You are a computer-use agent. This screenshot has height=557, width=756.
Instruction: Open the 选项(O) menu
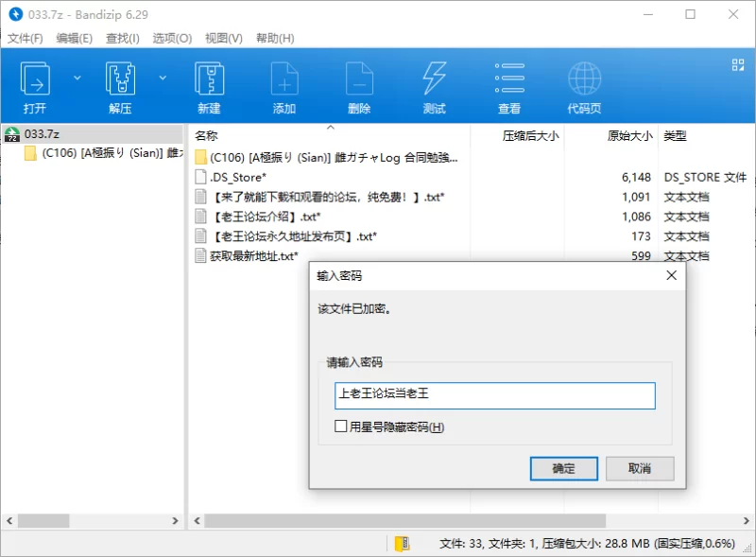(x=172, y=38)
